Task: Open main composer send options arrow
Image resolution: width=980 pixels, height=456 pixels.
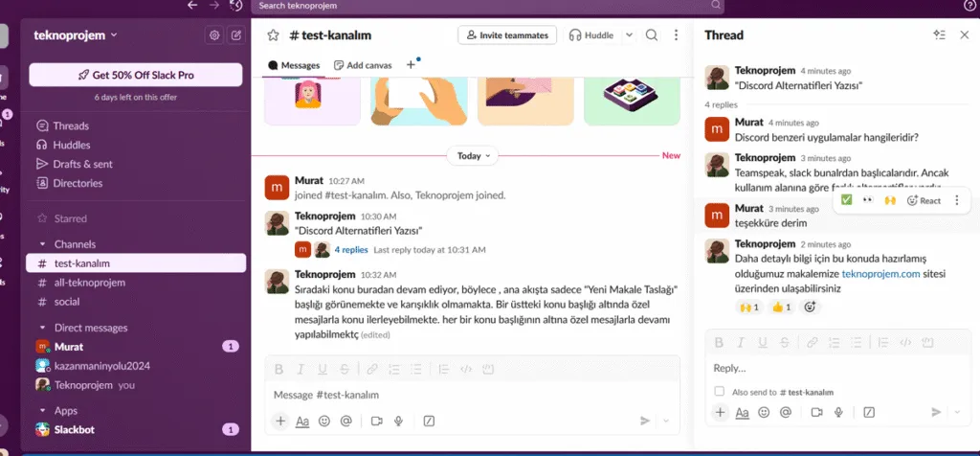Action: click(666, 421)
